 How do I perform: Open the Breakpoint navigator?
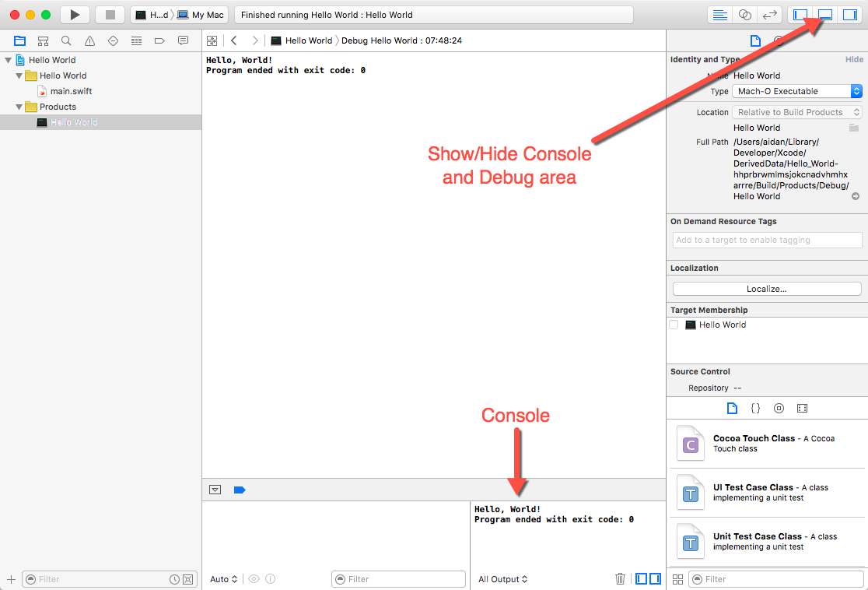tap(159, 40)
